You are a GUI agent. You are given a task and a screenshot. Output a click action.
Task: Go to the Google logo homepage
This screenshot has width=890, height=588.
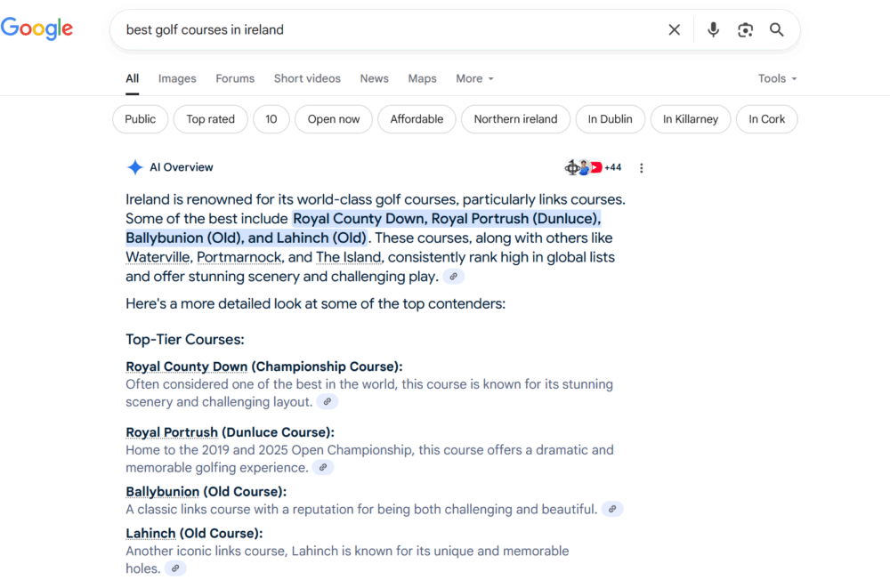pyautogui.click(x=37, y=28)
